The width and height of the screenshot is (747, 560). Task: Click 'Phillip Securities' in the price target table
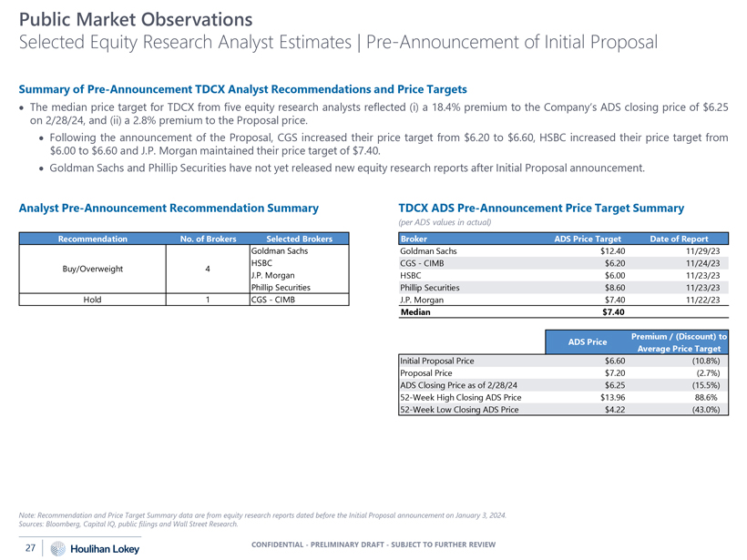coord(430,288)
